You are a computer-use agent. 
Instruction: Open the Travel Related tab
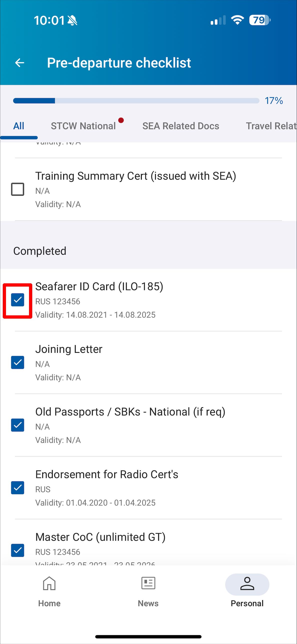(x=271, y=126)
